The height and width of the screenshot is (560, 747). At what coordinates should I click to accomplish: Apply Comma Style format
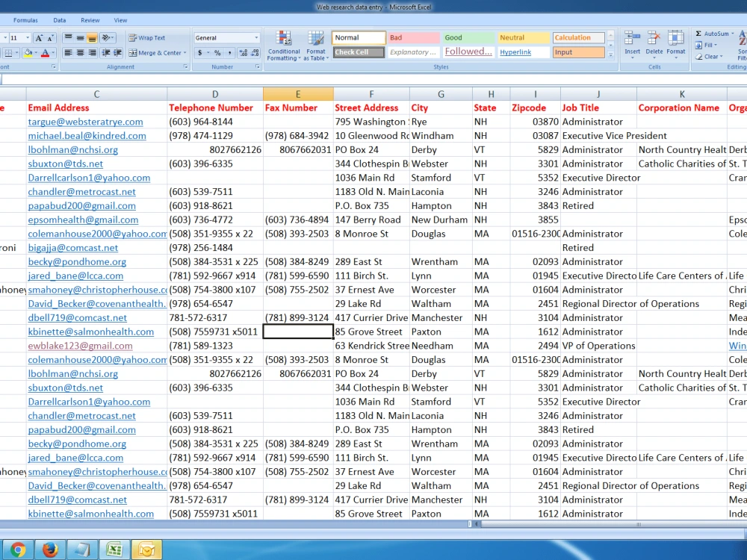tap(229, 53)
